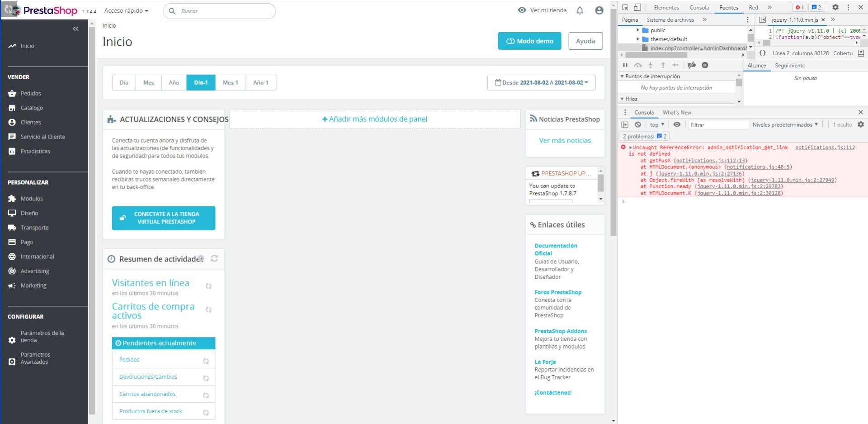868x424 pixels.
Task: Step over next function call
Action: click(638, 65)
